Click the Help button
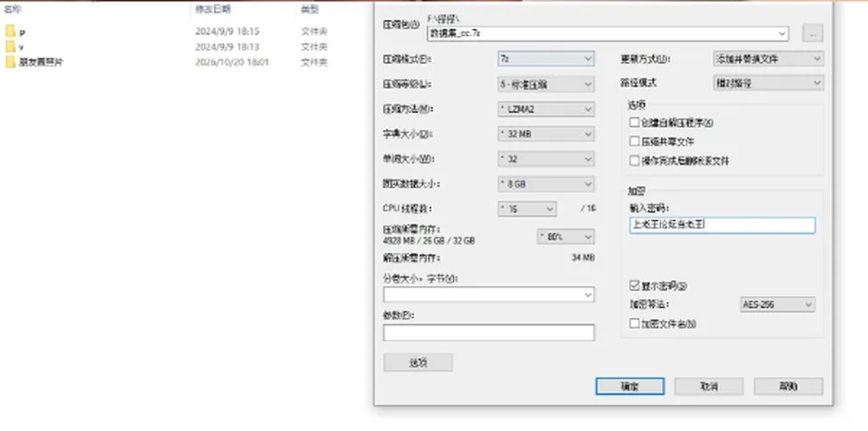 [788, 386]
